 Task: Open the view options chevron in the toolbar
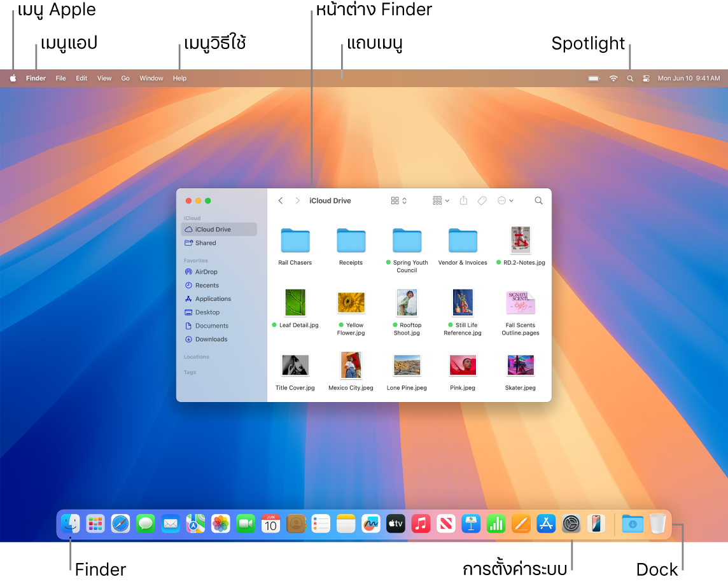(405, 200)
